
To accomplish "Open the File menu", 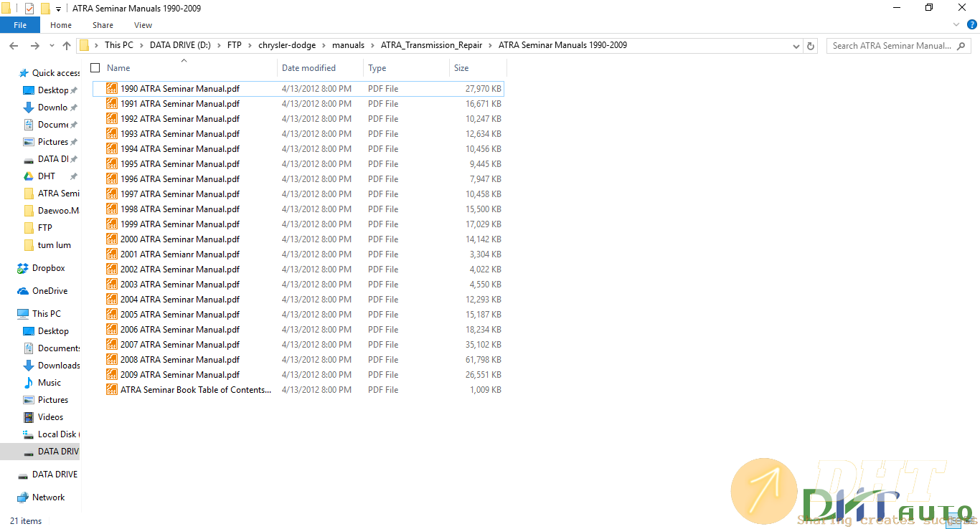I will [x=20, y=25].
